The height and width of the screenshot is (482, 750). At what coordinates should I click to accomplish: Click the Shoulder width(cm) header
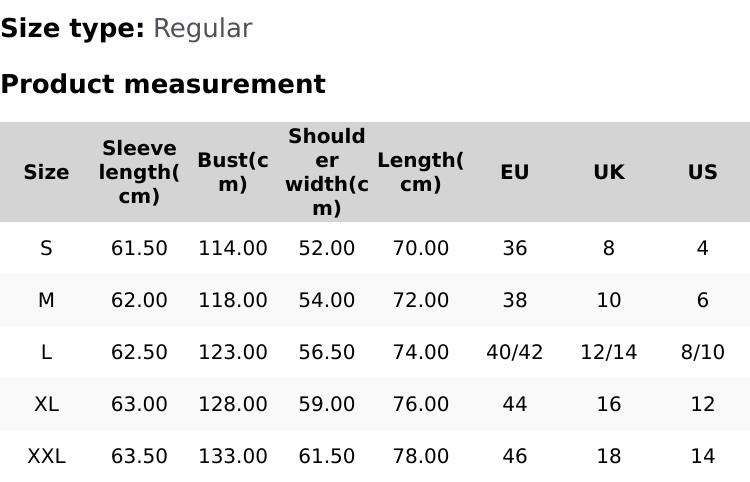(327, 172)
